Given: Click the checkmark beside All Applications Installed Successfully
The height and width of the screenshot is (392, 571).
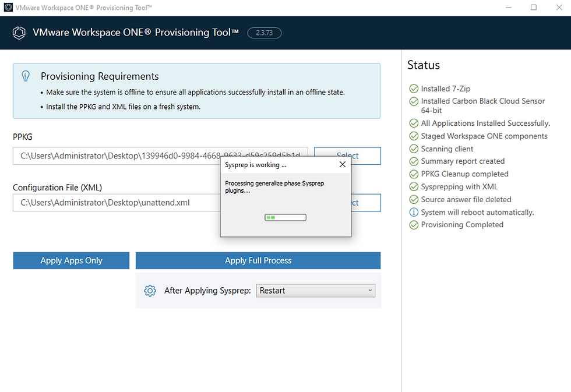Looking at the screenshot, I should (x=414, y=123).
